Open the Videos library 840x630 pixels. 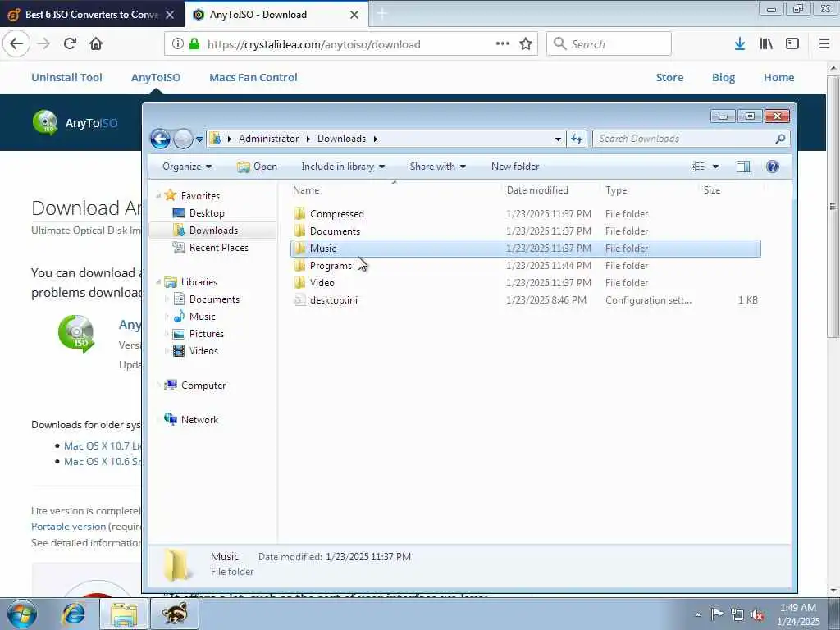(203, 351)
